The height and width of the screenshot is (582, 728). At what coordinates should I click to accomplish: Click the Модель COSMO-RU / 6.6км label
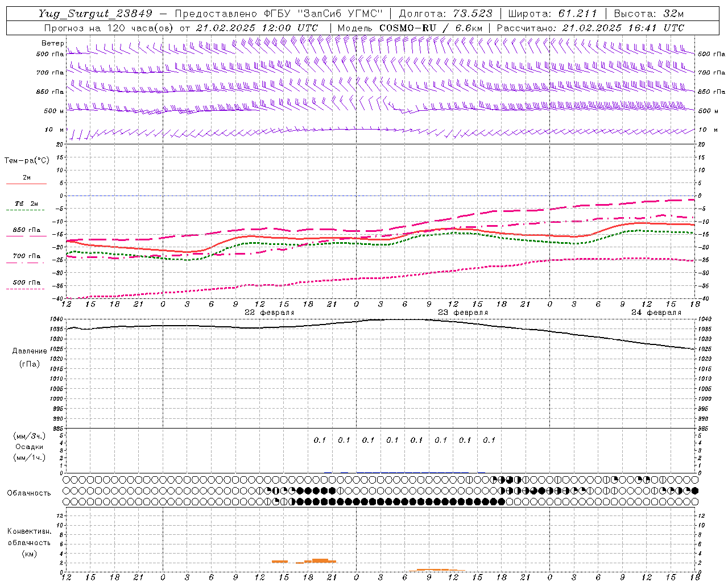[410, 28]
